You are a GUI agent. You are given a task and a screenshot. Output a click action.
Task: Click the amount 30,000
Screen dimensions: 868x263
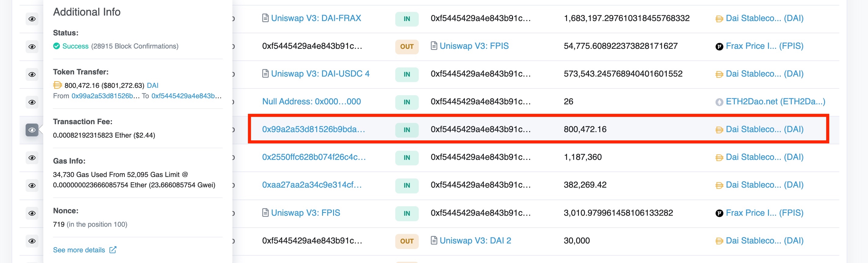576,240
